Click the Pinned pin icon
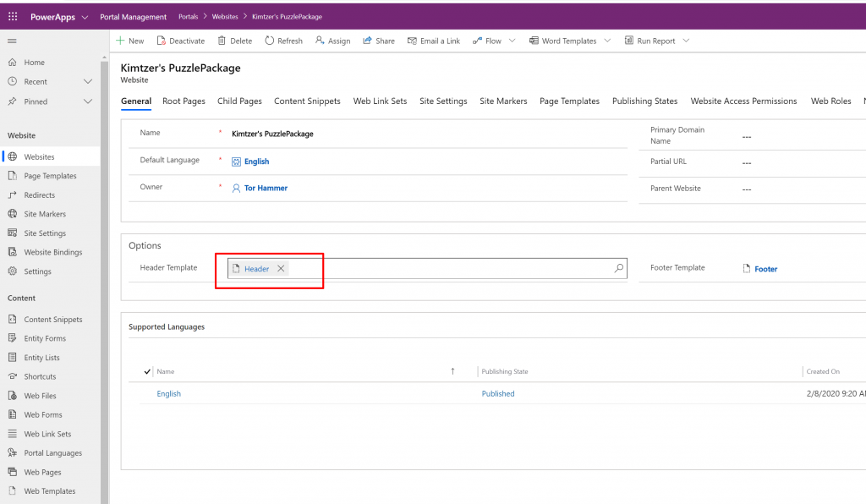866x504 pixels. 12,101
